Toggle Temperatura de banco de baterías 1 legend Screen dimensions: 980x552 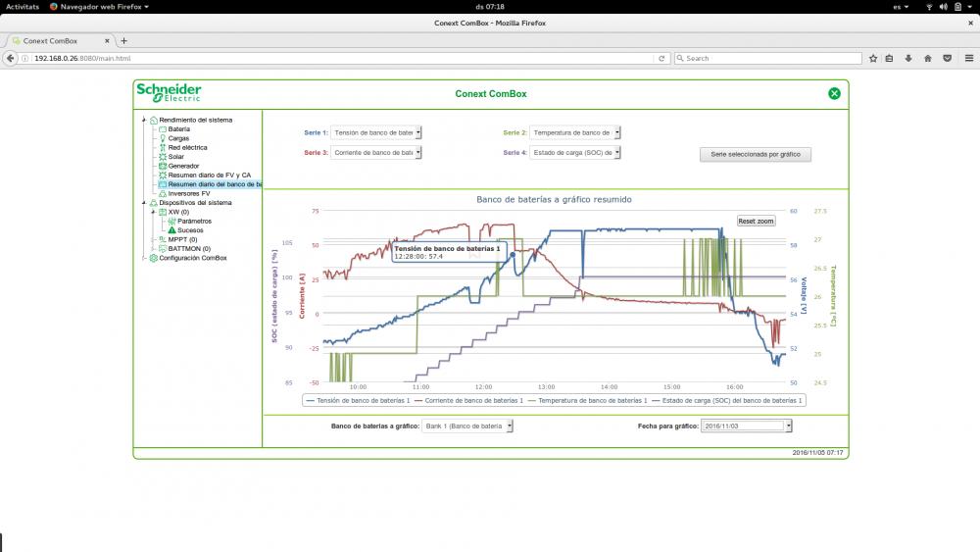(587, 401)
